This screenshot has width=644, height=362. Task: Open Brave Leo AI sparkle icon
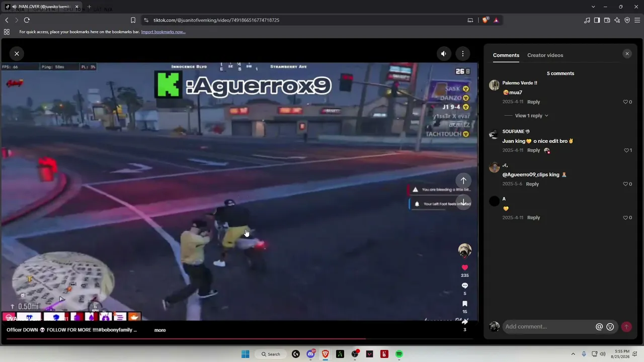coord(617,20)
